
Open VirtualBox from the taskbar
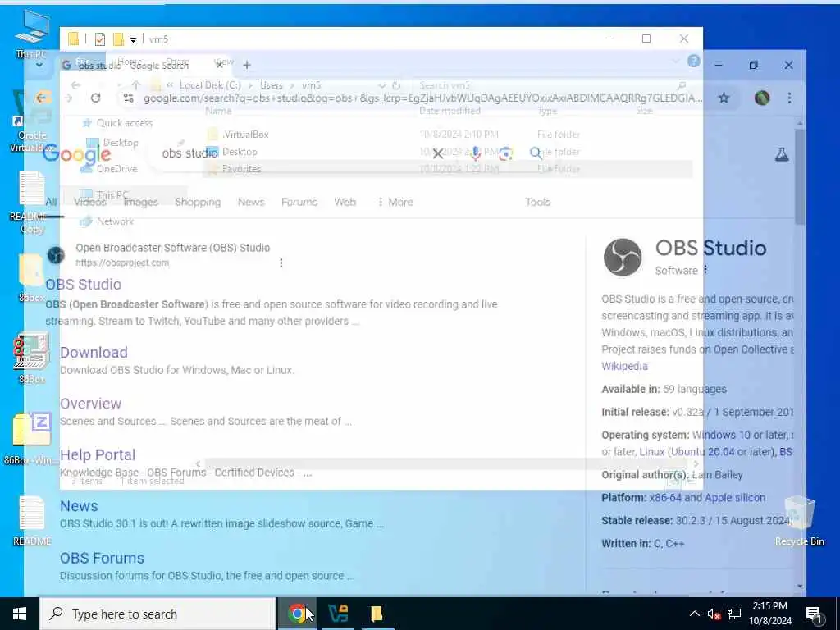pos(338,614)
